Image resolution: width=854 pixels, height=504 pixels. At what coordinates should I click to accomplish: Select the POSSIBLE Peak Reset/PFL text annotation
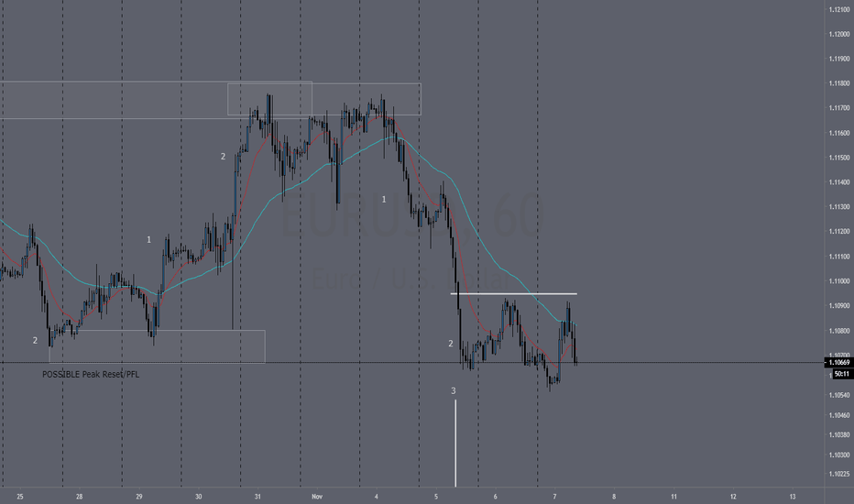(x=91, y=374)
